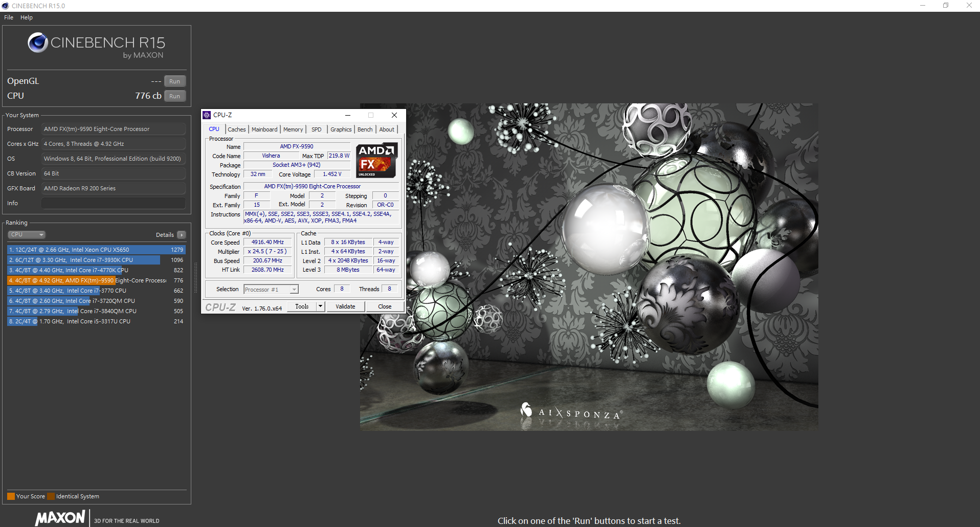980x527 pixels.
Task: Minimize the CPU-Z window
Action: tap(348, 115)
